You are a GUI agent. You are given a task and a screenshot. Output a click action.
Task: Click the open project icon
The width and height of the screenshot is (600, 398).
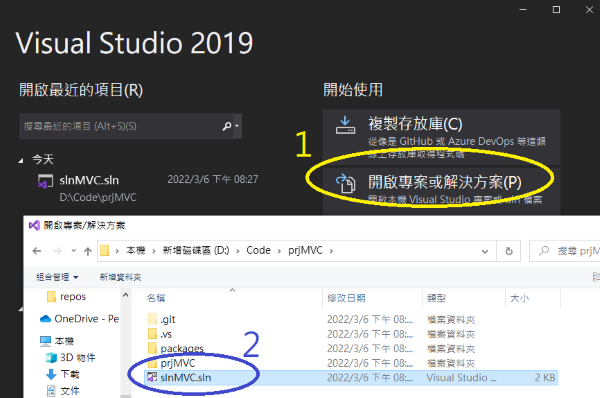pyautogui.click(x=346, y=183)
